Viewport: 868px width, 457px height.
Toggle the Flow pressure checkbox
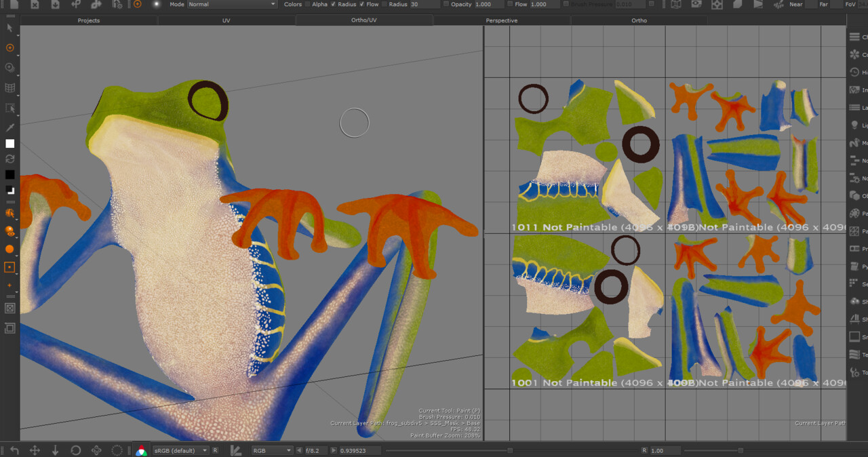tap(361, 4)
